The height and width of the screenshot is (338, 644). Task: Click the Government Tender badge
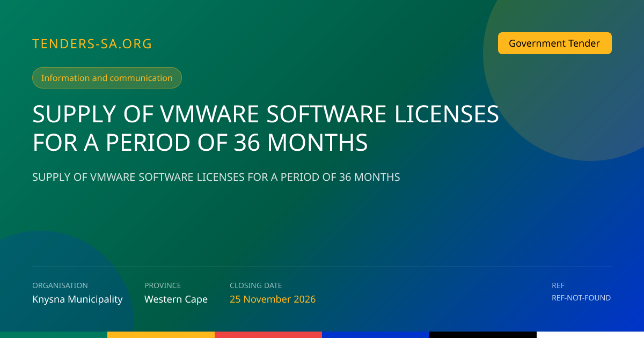pyautogui.click(x=554, y=43)
